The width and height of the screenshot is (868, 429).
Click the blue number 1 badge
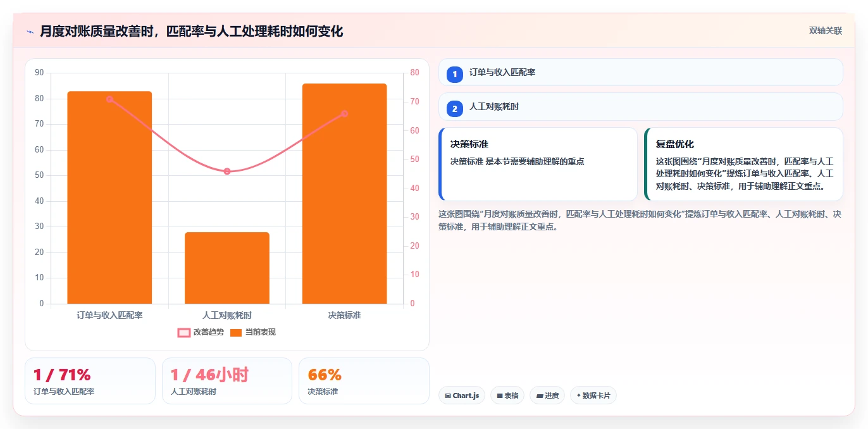(x=454, y=74)
